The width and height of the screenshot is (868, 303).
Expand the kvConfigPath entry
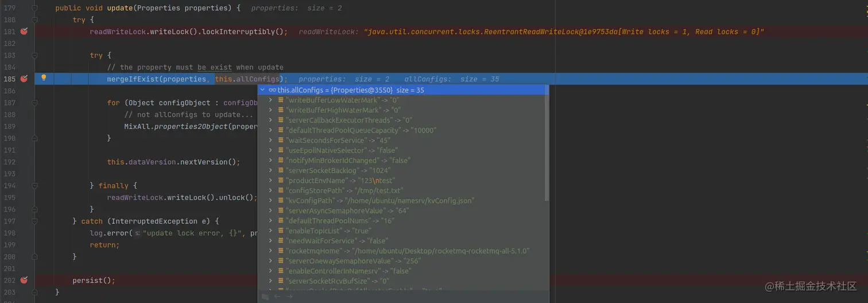click(x=271, y=200)
